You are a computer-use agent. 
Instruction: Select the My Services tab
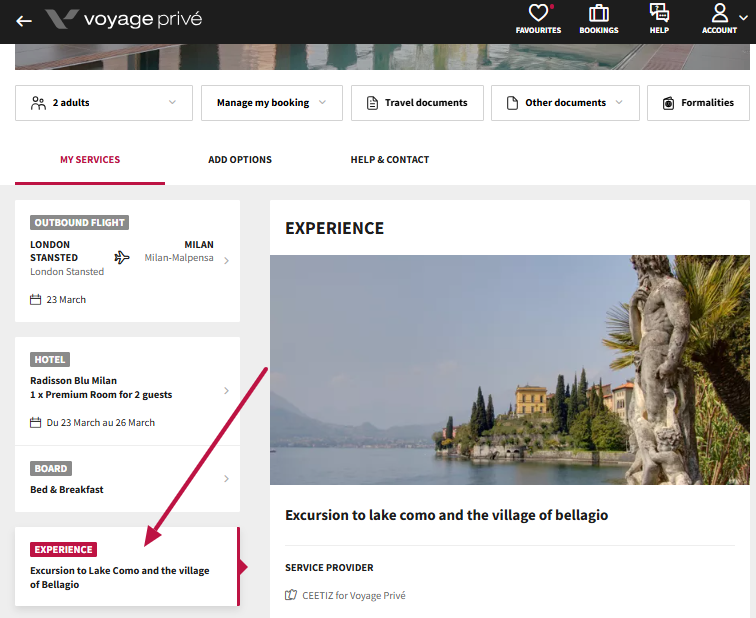[90, 160]
